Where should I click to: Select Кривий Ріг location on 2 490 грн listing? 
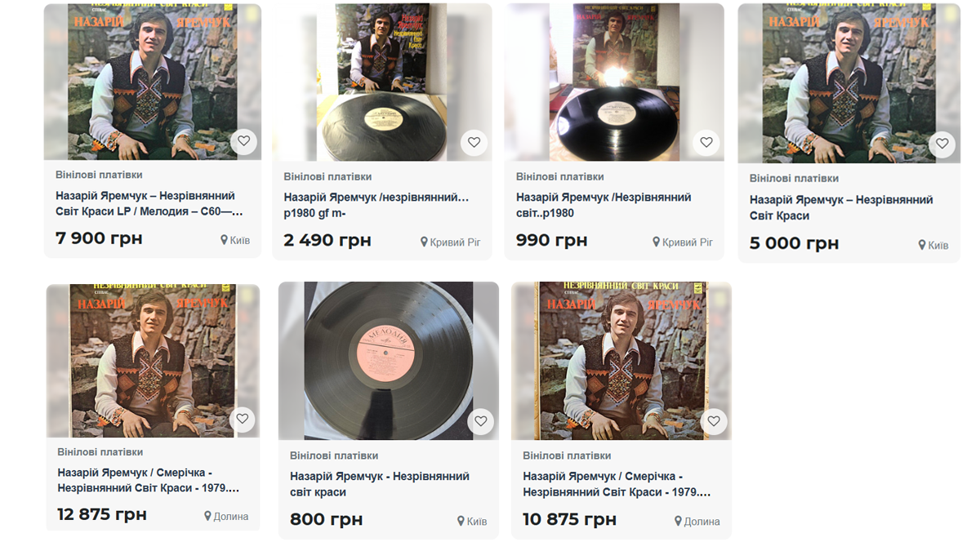click(451, 242)
